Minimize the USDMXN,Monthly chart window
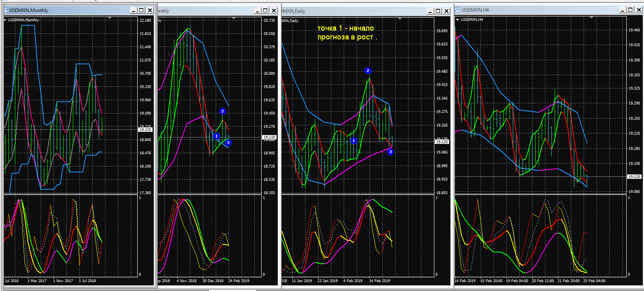The width and height of the screenshot is (644, 291). (x=133, y=10)
